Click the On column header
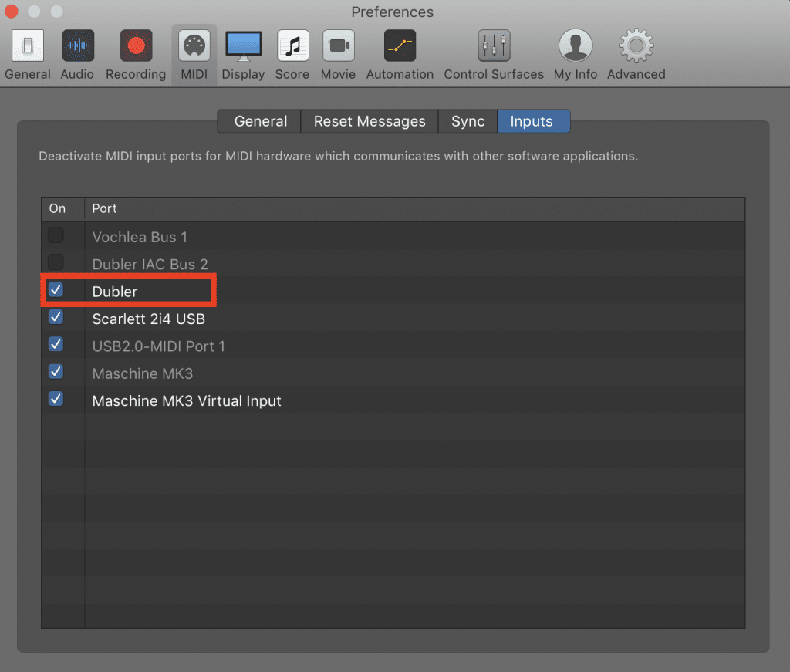This screenshot has width=790, height=672. tap(63, 208)
